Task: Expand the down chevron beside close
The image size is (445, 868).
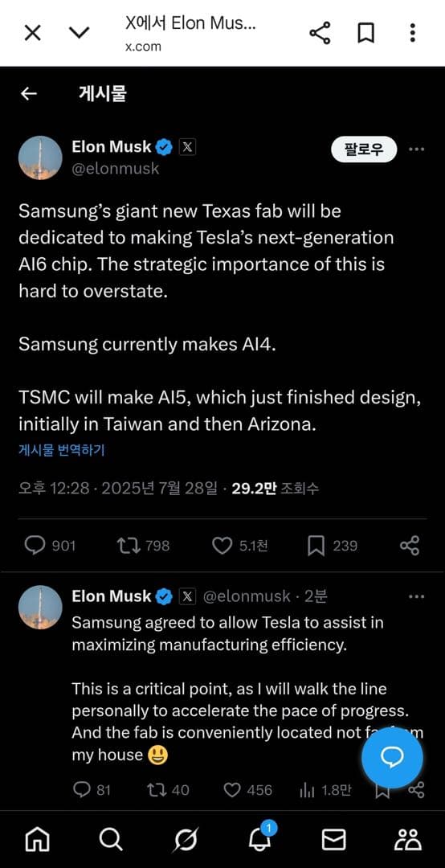Action: [x=80, y=33]
